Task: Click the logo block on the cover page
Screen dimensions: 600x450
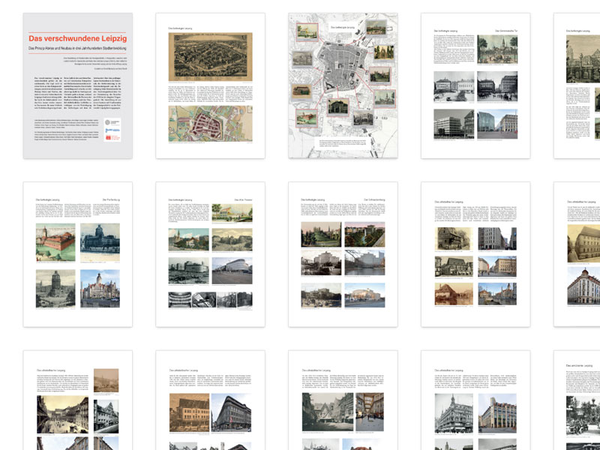Action: pos(112,130)
